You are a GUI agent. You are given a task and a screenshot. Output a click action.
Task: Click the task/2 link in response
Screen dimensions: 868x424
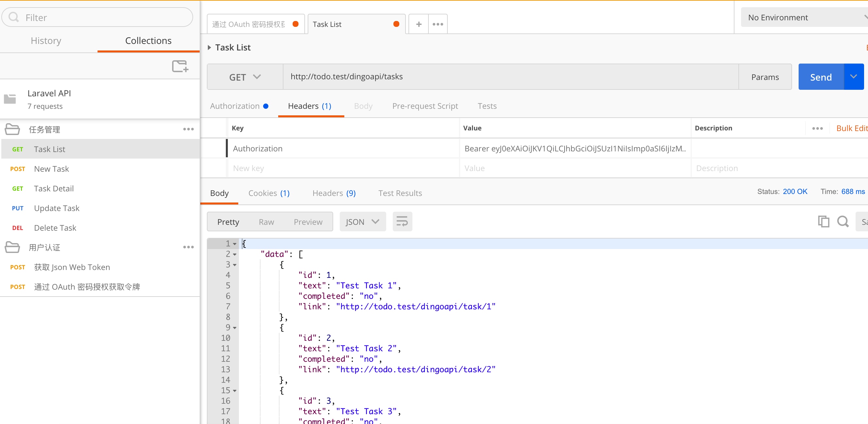coord(415,369)
